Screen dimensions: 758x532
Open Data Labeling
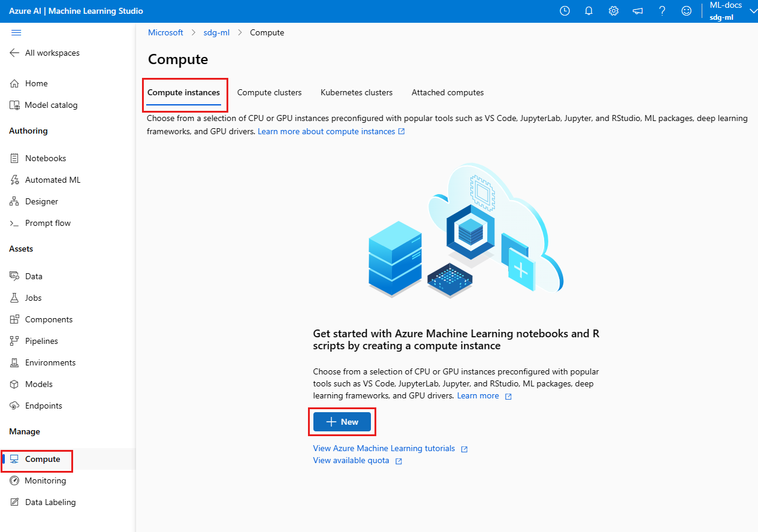tap(49, 501)
